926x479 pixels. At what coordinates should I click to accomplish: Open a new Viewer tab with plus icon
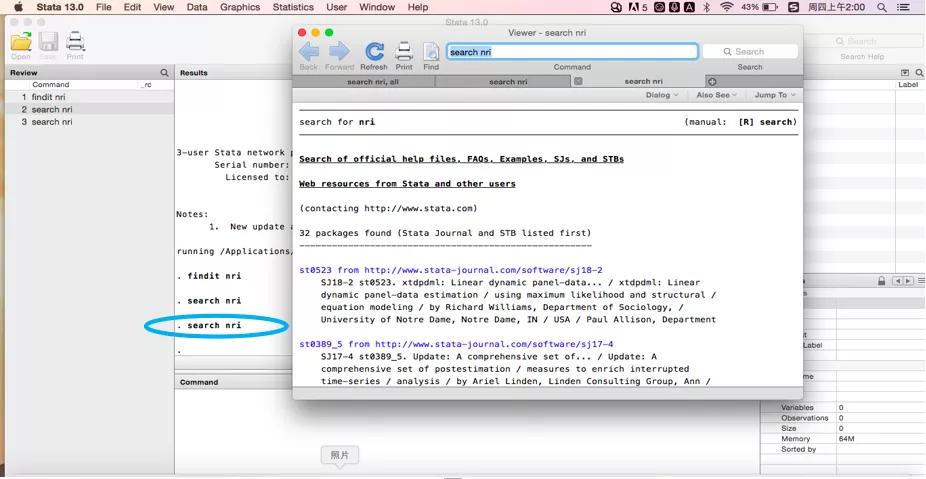[x=712, y=82]
